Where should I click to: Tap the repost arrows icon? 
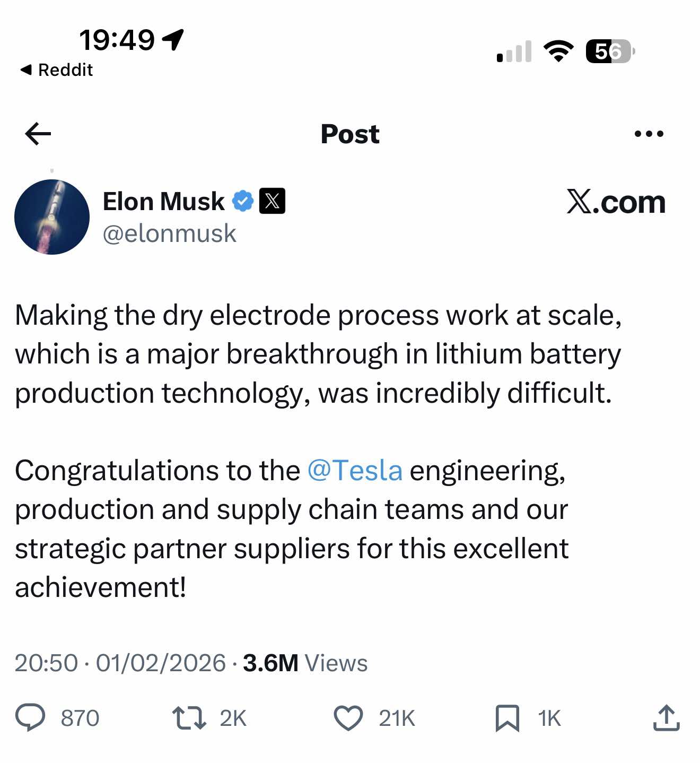tap(189, 718)
